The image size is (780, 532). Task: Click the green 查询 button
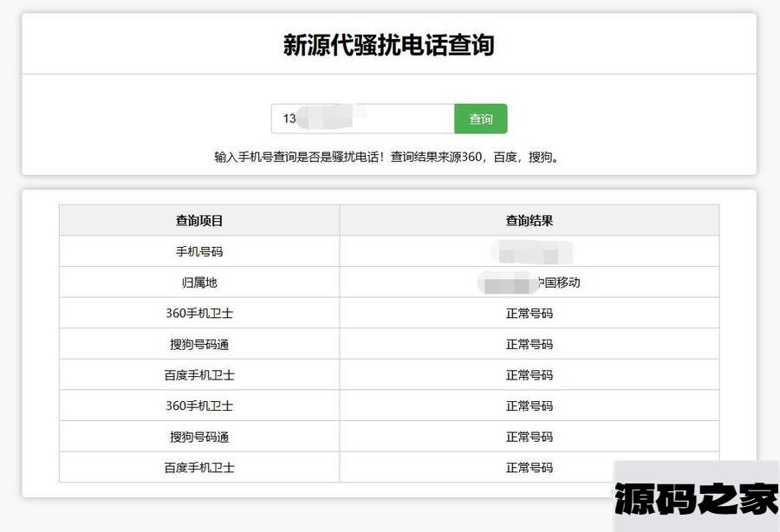click(480, 119)
